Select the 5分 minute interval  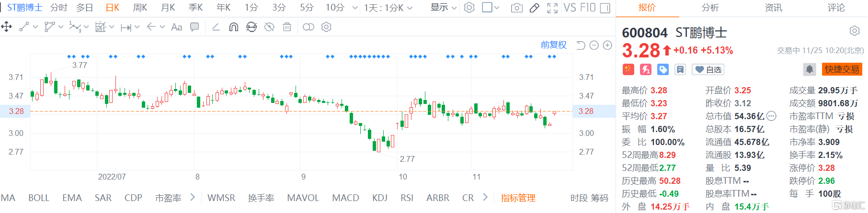tap(307, 8)
